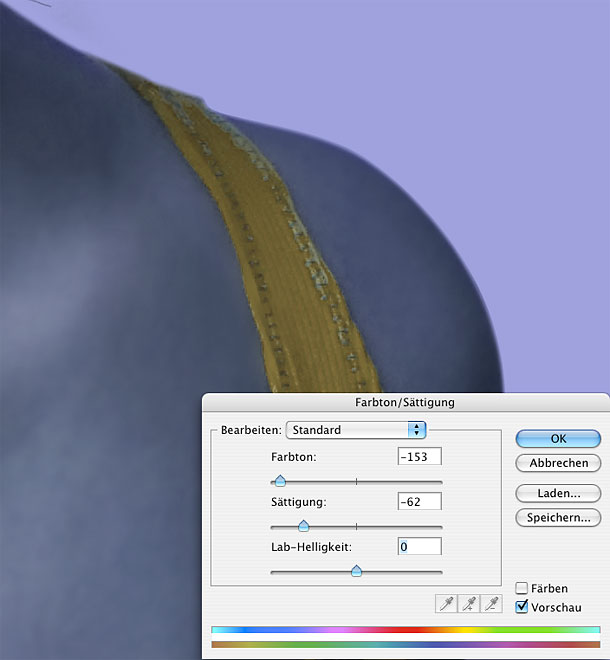Disable the Vorschau preview checkbox
The image size is (610, 660).
(522, 607)
